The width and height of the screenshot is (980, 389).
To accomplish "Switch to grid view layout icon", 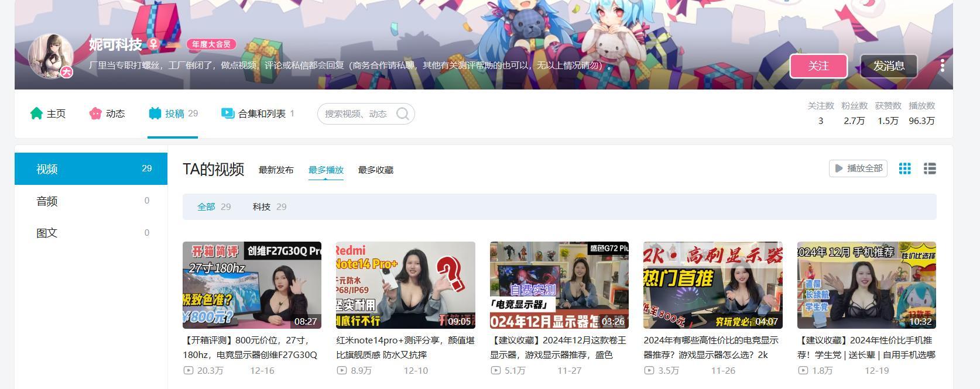I will point(905,168).
